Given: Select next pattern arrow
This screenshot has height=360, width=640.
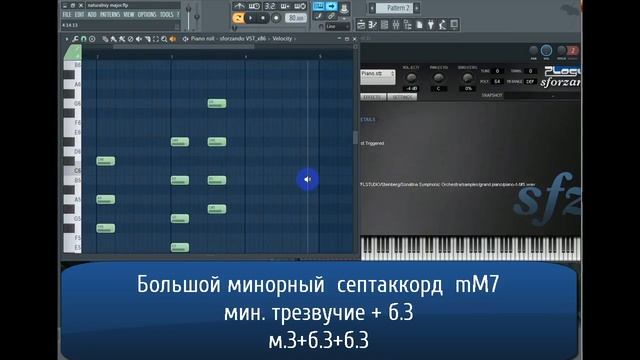Looking at the screenshot, I should click(x=417, y=8).
